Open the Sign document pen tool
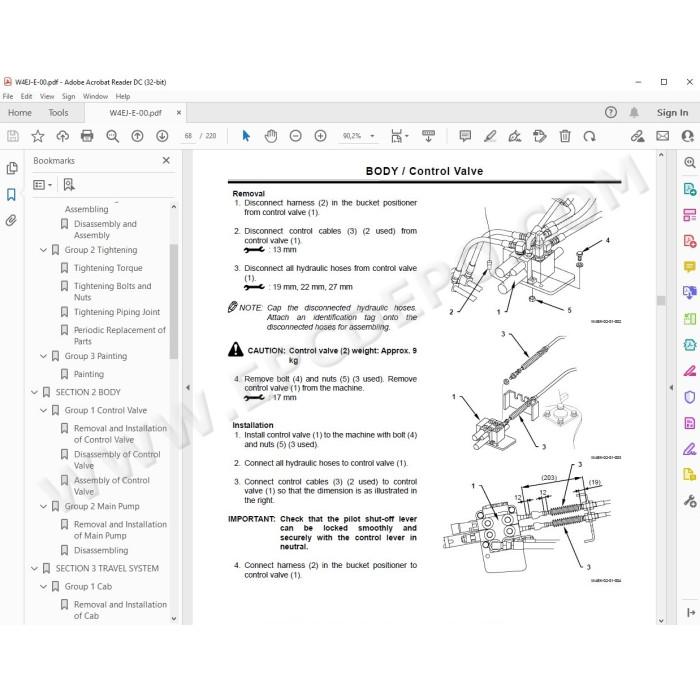700x700 pixels. pyautogui.click(x=515, y=136)
